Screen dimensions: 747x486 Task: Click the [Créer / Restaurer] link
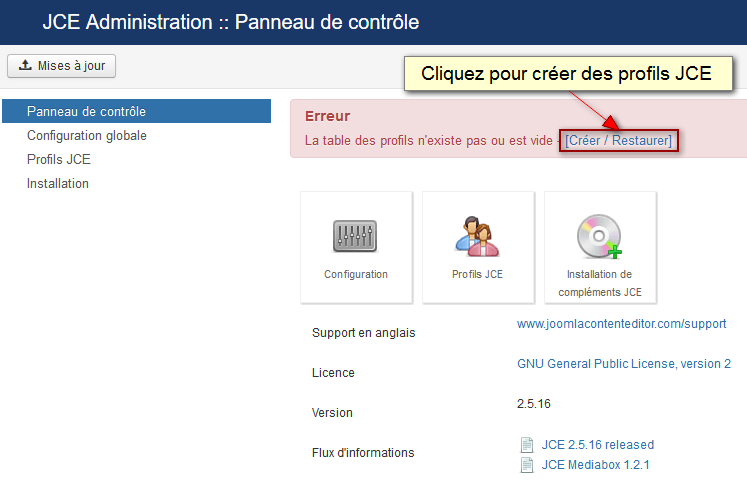[618, 141]
